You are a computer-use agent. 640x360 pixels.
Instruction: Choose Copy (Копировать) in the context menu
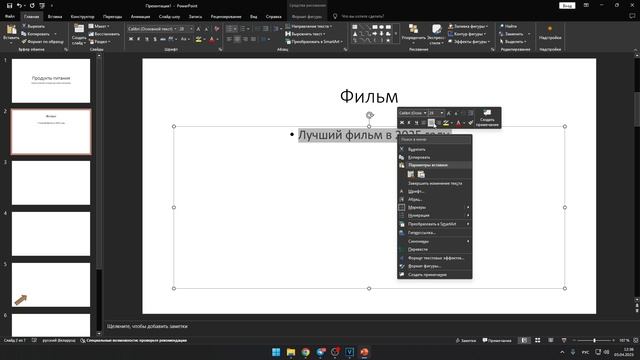pos(435,157)
